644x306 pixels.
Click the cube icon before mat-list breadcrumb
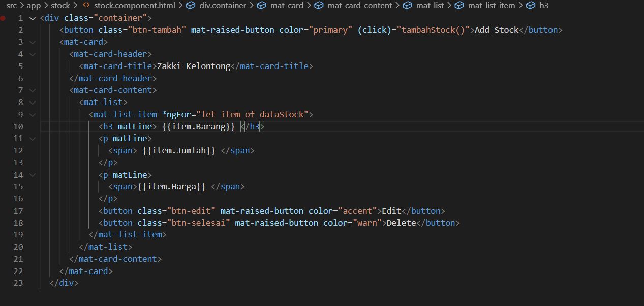point(408,5)
